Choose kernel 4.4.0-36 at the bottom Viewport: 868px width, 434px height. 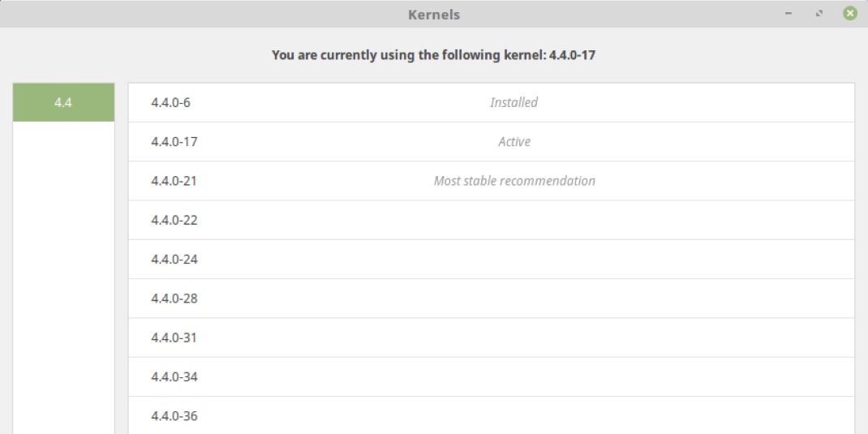coord(174,416)
